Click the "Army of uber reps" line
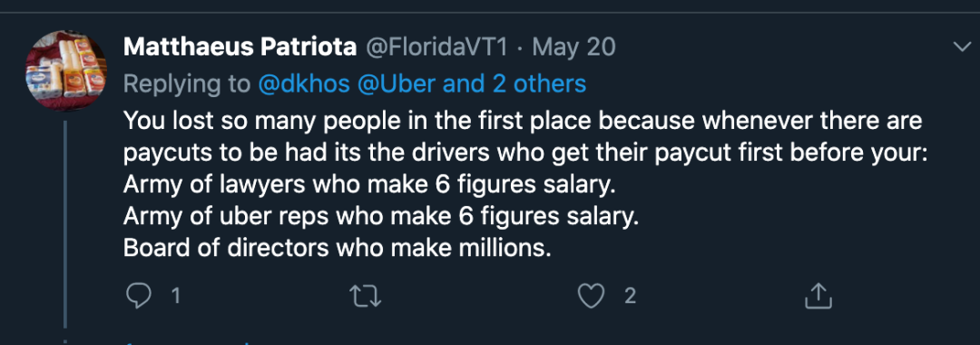This screenshot has width=980, height=345. coord(381,216)
